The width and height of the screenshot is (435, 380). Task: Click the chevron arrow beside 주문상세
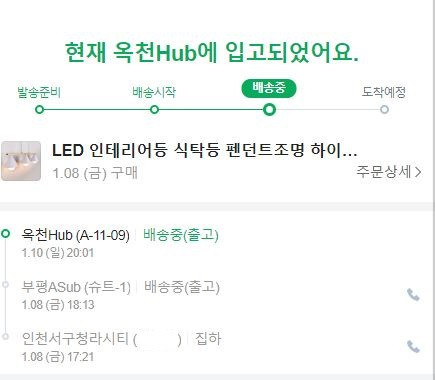tap(418, 172)
